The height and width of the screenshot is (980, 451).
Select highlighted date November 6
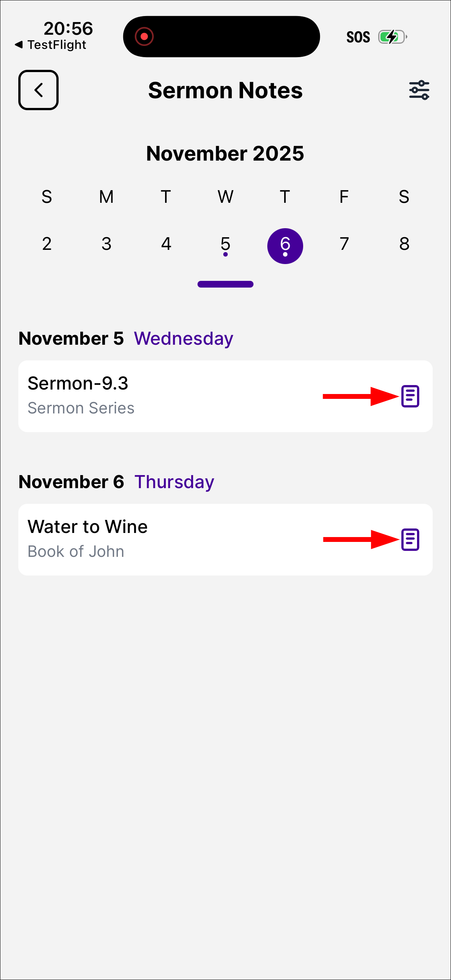pyautogui.click(x=285, y=246)
